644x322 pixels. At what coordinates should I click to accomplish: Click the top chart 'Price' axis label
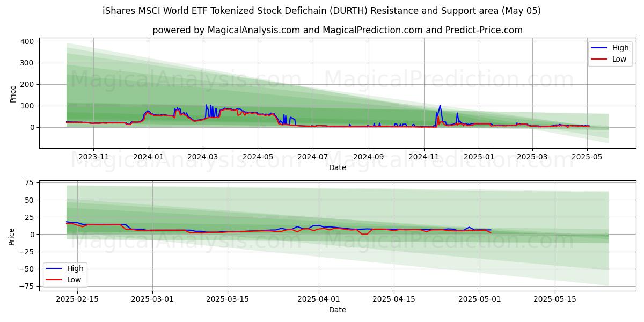tap(13, 93)
